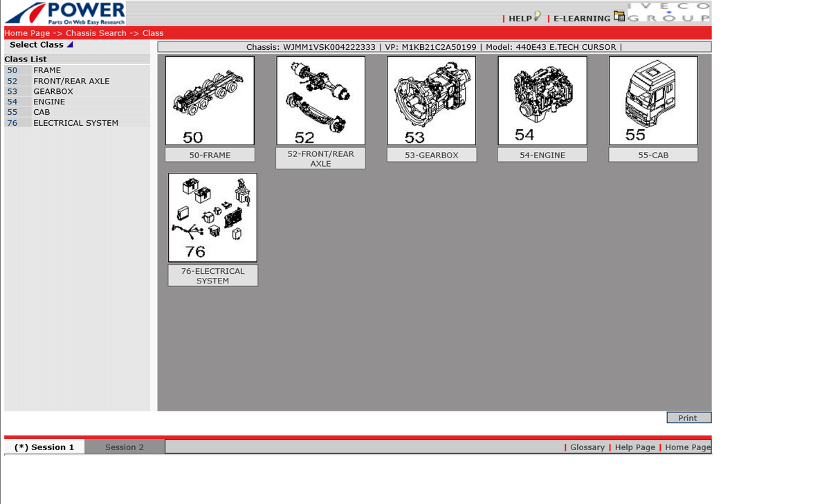840x504 pixels.
Task: Open the front/rear axle diagram image
Action: [320, 100]
